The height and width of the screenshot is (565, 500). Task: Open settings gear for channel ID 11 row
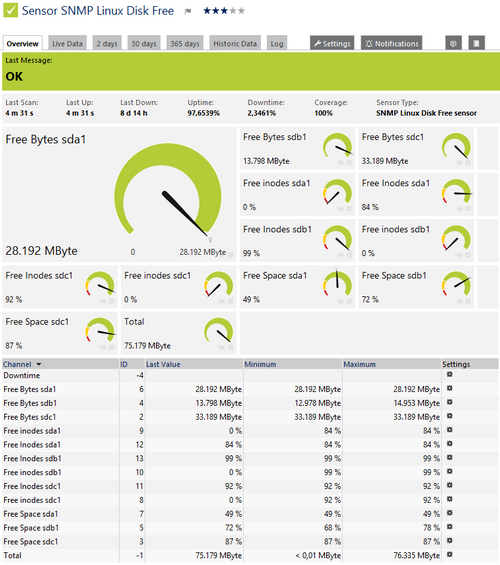pos(450,485)
